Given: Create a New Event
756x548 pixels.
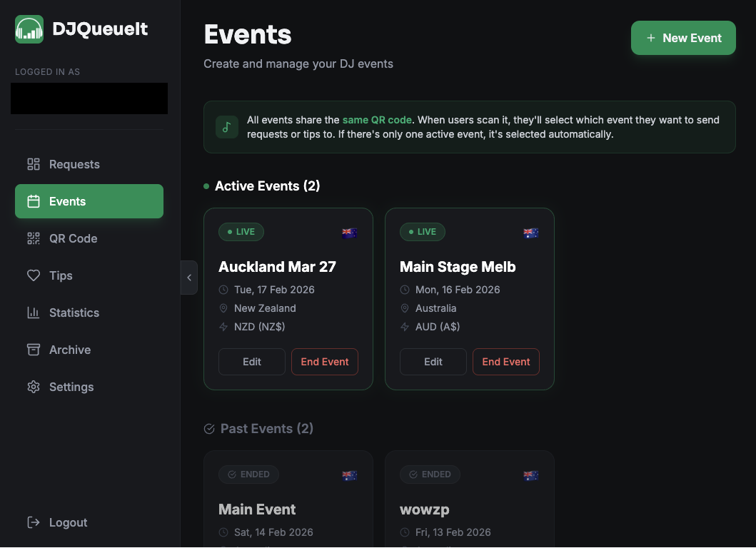Looking at the screenshot, I should (683, 38).
